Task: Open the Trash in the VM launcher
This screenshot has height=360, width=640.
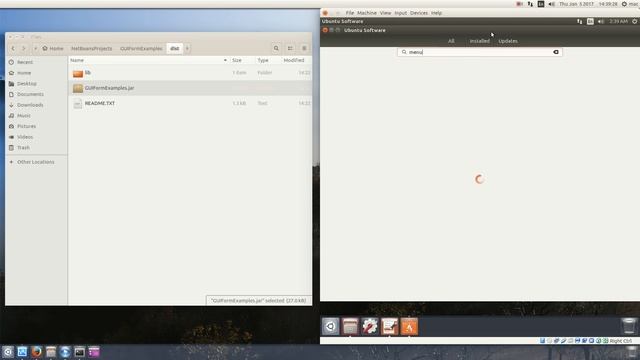Action: pos(629,326)
